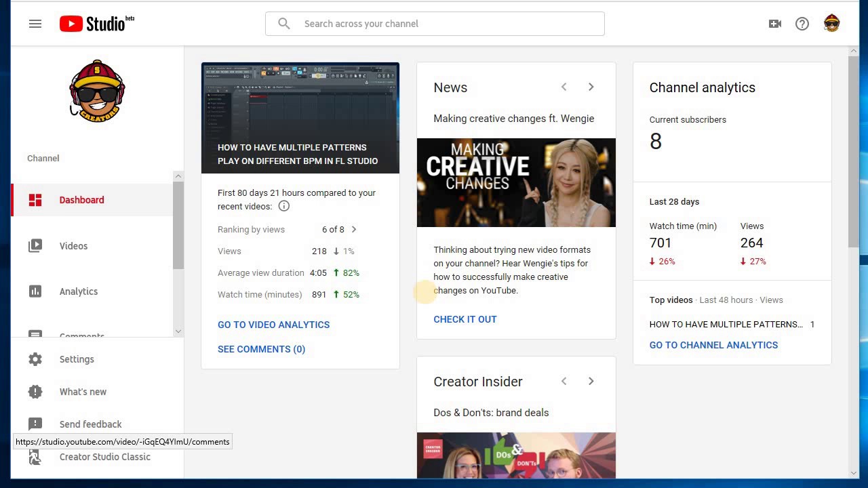This screenshot has width=868, height=488.
Task: Click the 'Making creative changes ft. Wengie' headline
Action: 514,119
